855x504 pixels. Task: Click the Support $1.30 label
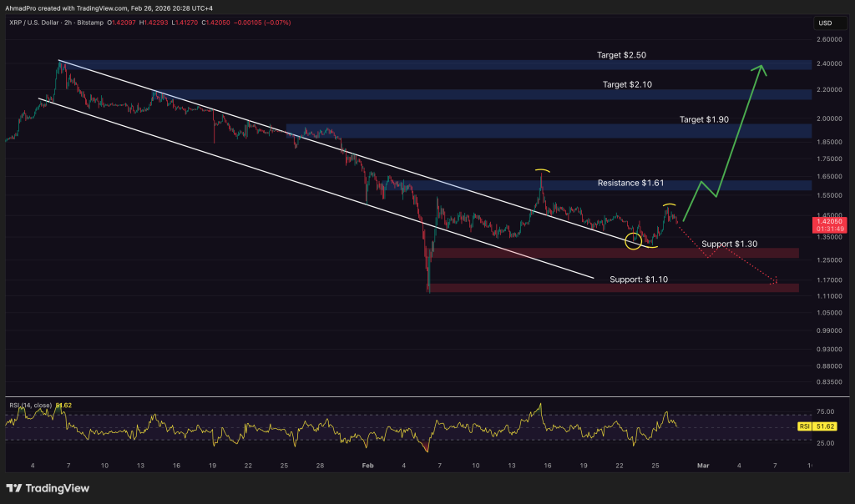tap(731, 244)
